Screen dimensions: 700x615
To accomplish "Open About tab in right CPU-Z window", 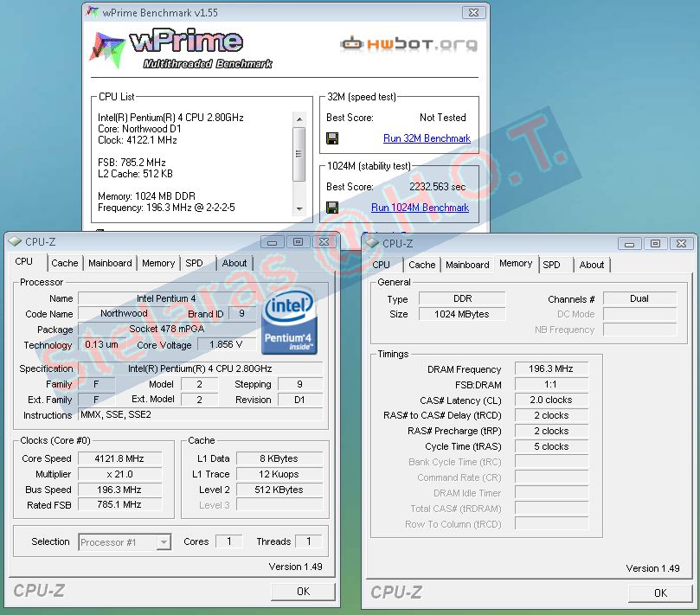I will point(592,265).
